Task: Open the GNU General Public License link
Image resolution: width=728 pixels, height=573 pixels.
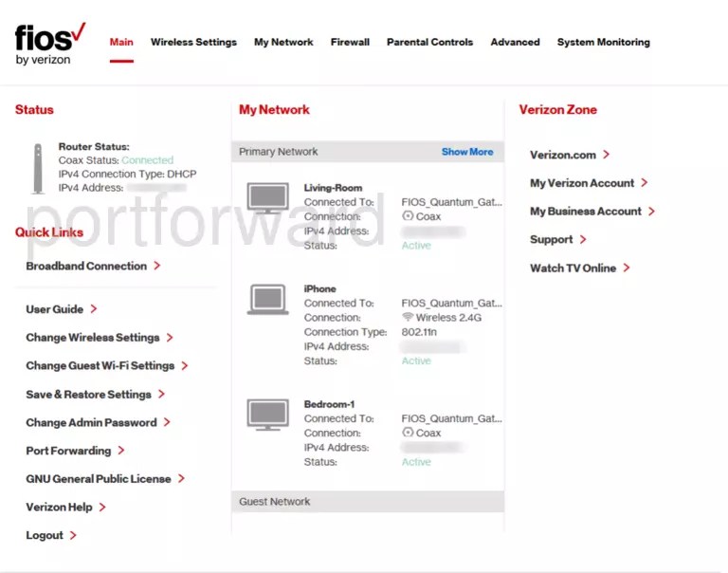Action: [x=99, y=479]
